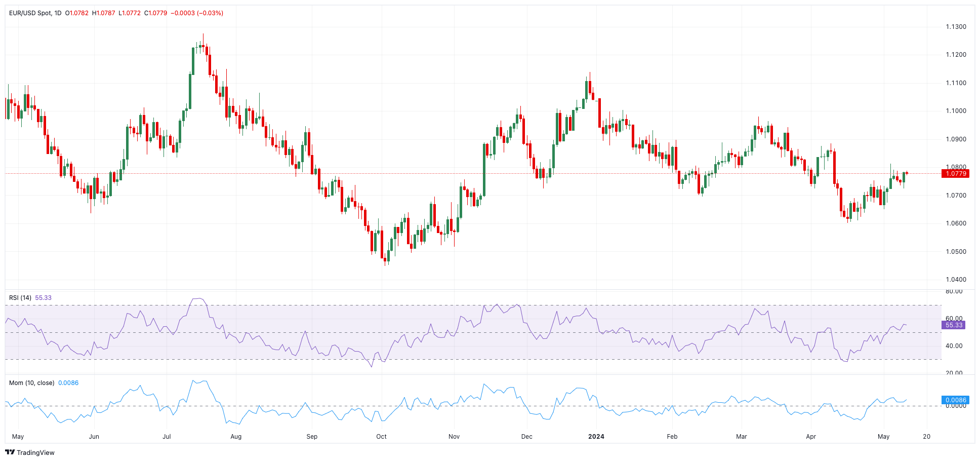Click the Jul label on time axis

click(x=167, y=436)
